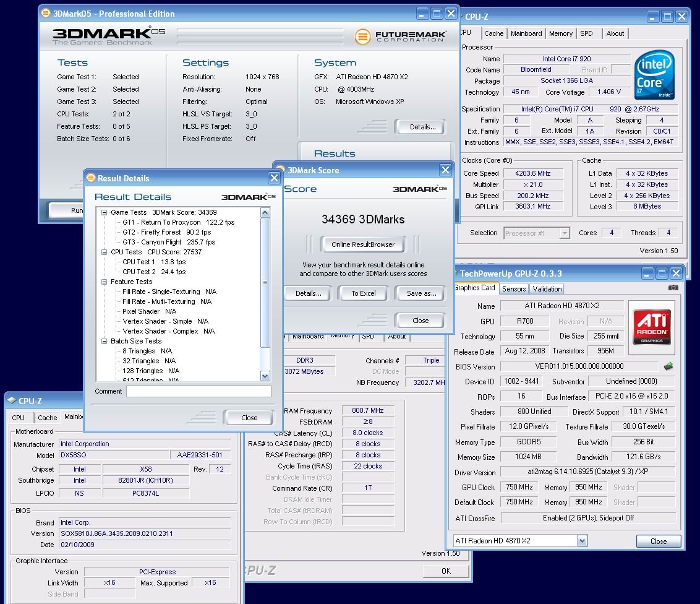Click the ATI Radeon logo in GPU-Z

pos(652,327)
